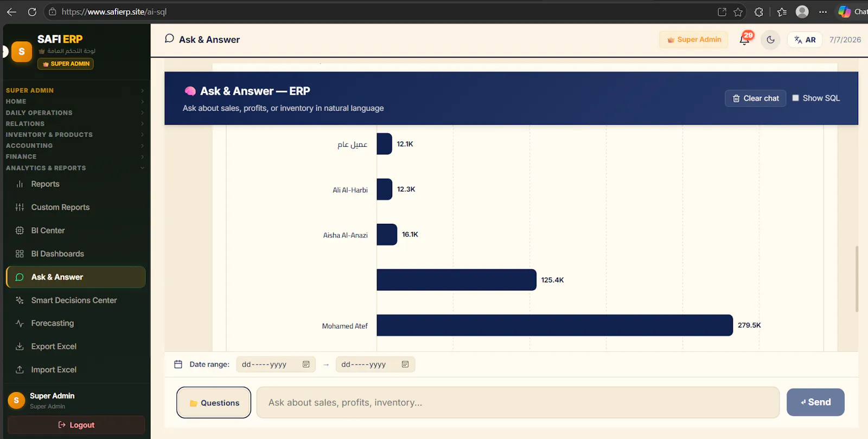Screen dimensions: 868x439
Task: Open BI Center in the sidebar
Action: pyautogui.click(x=75, y=230)
